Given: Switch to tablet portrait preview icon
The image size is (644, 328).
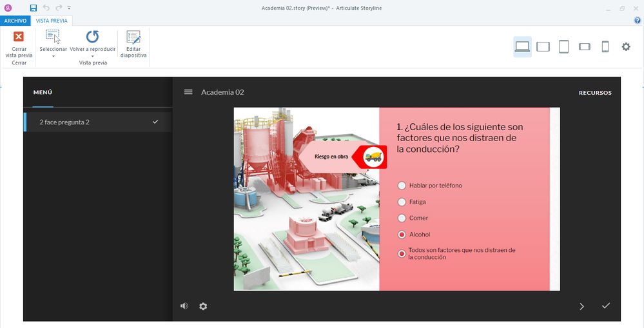Looking at the screenshot, I should pos(563,46).
